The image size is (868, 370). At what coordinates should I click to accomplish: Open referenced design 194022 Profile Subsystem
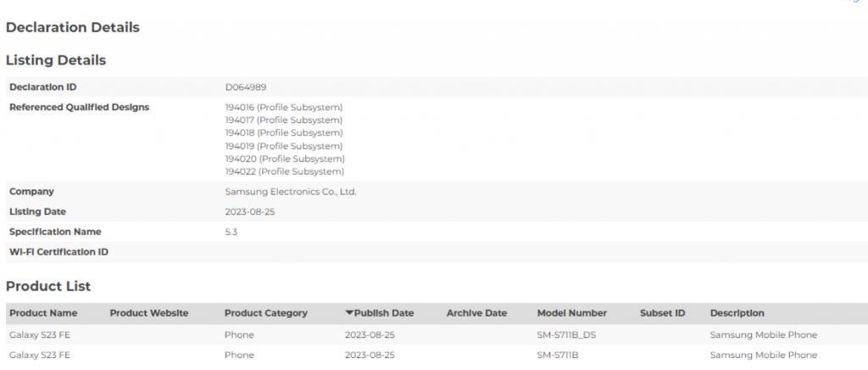285,171
